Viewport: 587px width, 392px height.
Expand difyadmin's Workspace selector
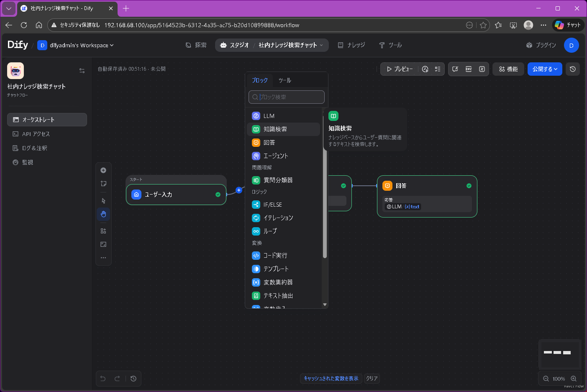[76, 45]
